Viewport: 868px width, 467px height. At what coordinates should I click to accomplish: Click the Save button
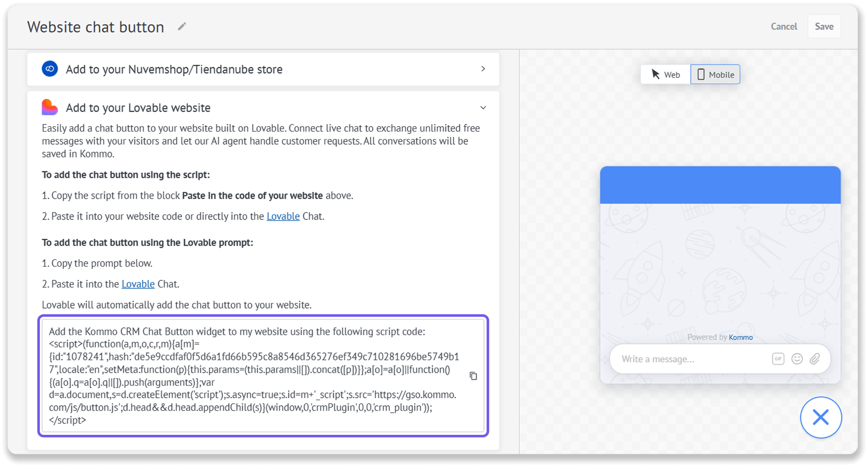tap(824, 26)
